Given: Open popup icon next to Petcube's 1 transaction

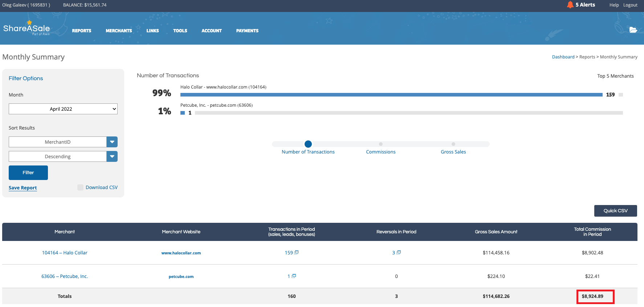Looking at the screenshot, I should pos(294,276).
